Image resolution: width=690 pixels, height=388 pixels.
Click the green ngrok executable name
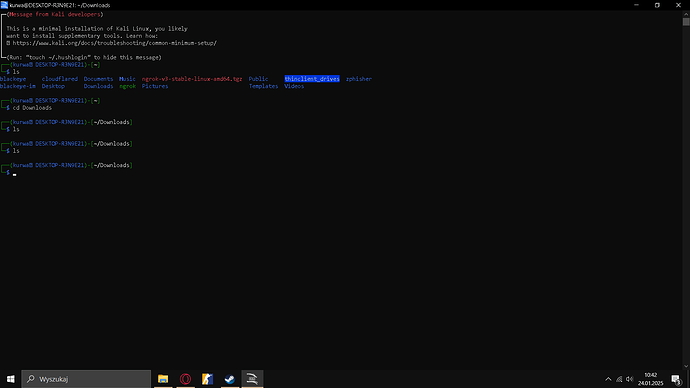pyautogui.click(x=127, y=86)
